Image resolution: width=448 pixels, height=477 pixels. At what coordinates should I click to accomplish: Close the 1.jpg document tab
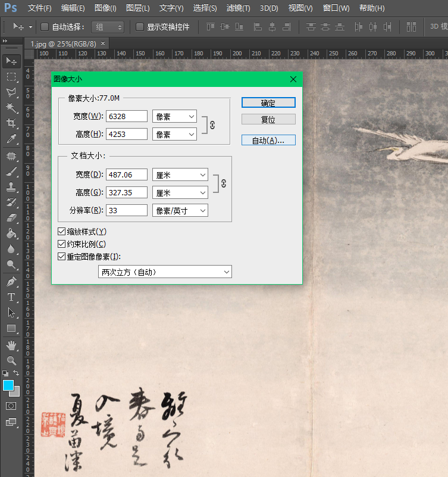103,43
